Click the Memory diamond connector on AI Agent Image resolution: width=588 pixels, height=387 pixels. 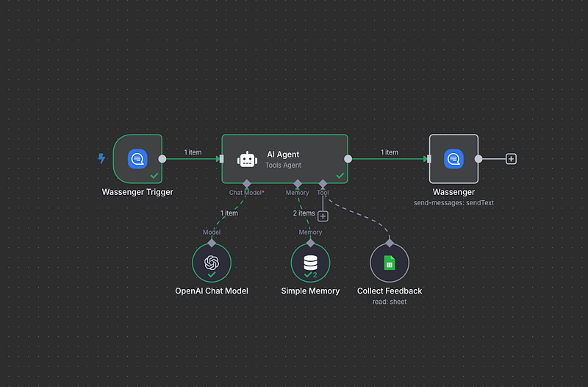(x=298, y=183)
